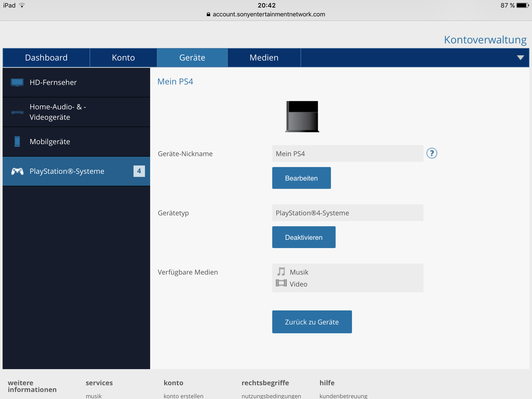Click the Gerätetyp label
Image resolution: width=532 pixels, height=399 pixels.
pos(173,213)
